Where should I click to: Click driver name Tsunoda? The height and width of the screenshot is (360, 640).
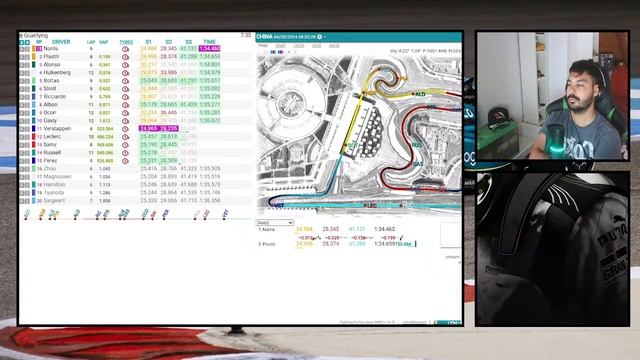click(54, 193)
